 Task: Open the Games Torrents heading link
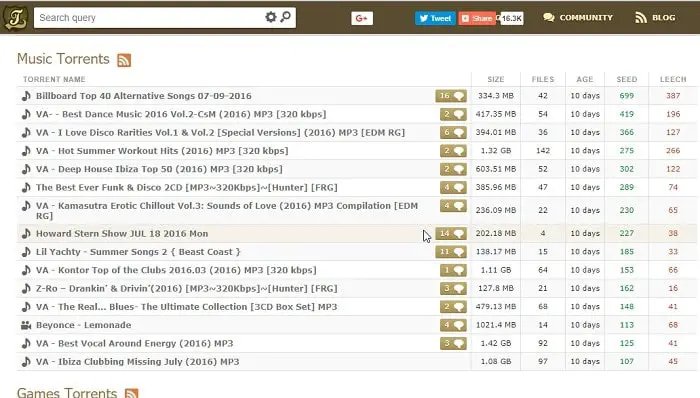(x=67, y=393)
